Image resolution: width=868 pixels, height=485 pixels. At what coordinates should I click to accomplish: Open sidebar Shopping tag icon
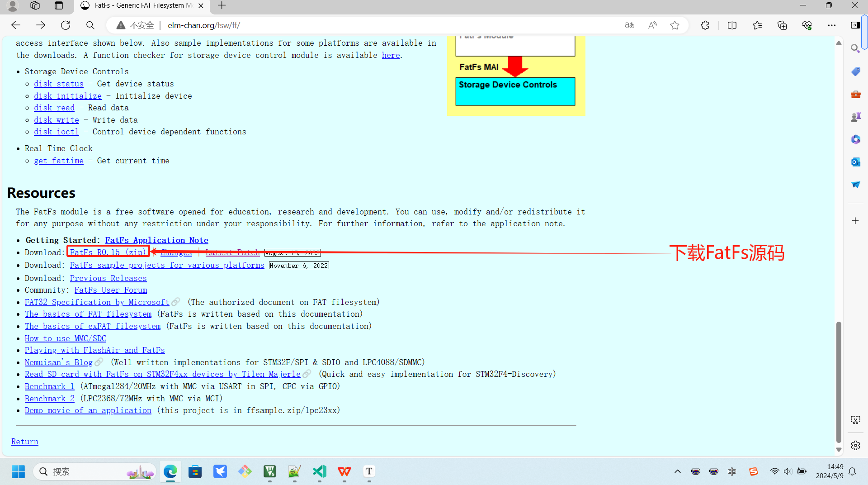pyautogui.click(x=855, y=71)
